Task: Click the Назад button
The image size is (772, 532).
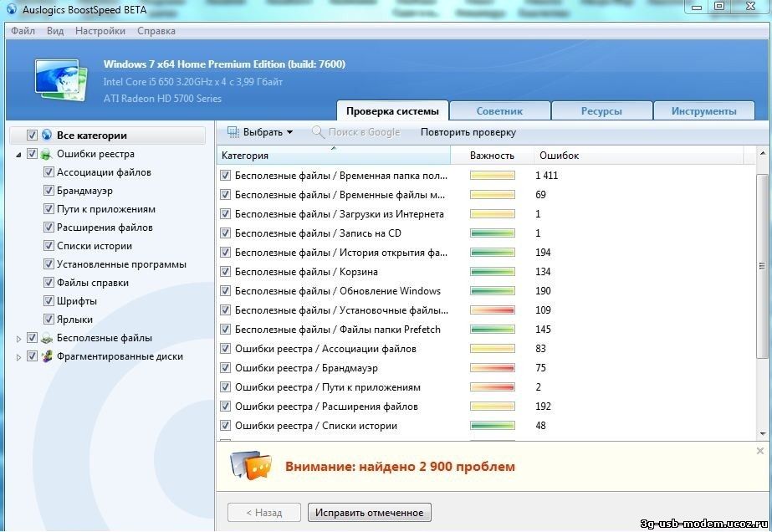Action: tap(264, 512)
